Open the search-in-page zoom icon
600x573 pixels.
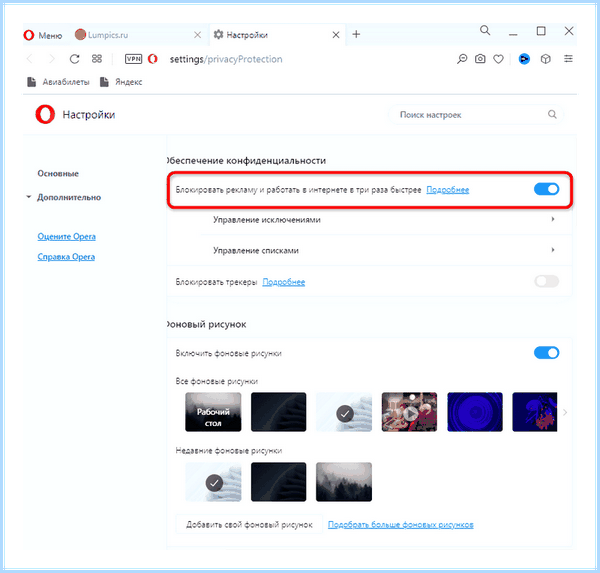[462, 59]
